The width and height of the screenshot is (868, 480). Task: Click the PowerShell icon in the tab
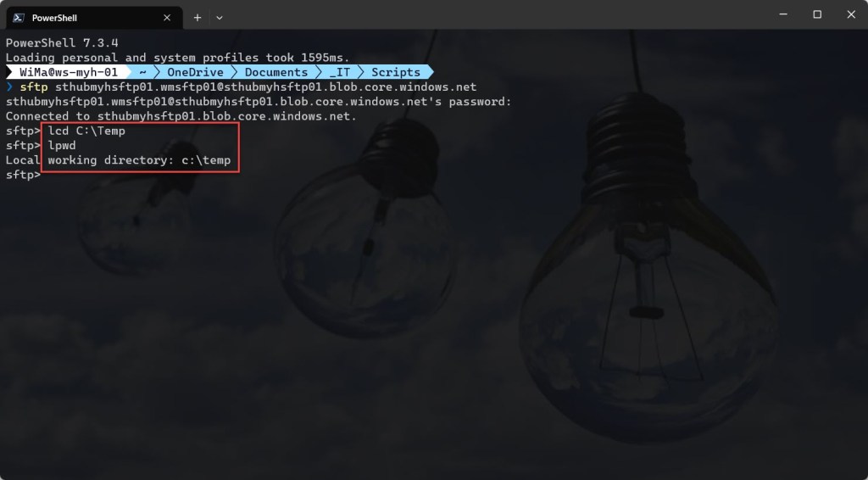pyautogui.click(x=19, y=18)
